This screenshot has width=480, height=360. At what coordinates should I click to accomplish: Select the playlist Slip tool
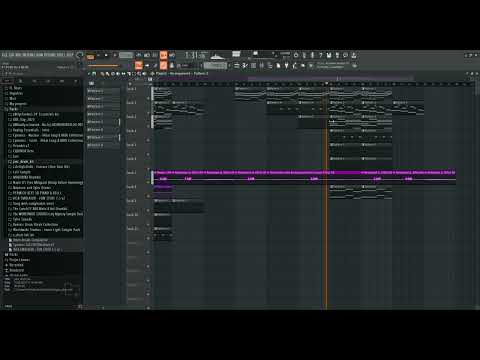click(x=123, y=74)
